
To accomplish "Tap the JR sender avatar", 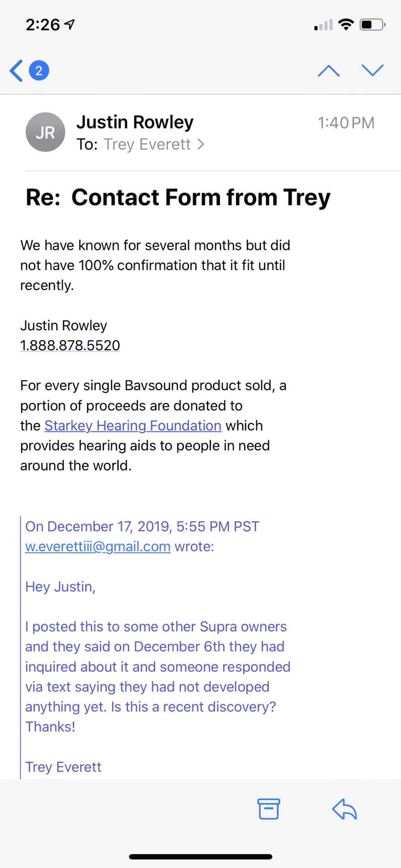I will (45, 132).
